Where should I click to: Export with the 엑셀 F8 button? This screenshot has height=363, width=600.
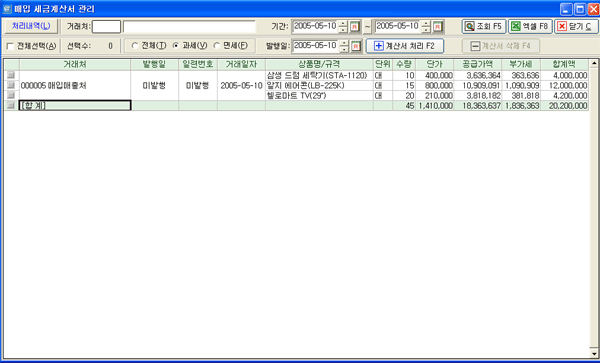pos(530,27)
